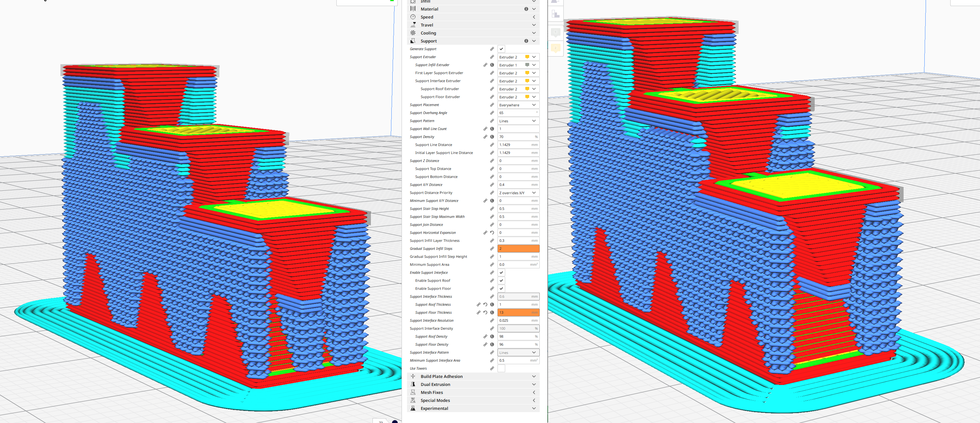Open the Support Pattern dropdown

pos(518,121)
